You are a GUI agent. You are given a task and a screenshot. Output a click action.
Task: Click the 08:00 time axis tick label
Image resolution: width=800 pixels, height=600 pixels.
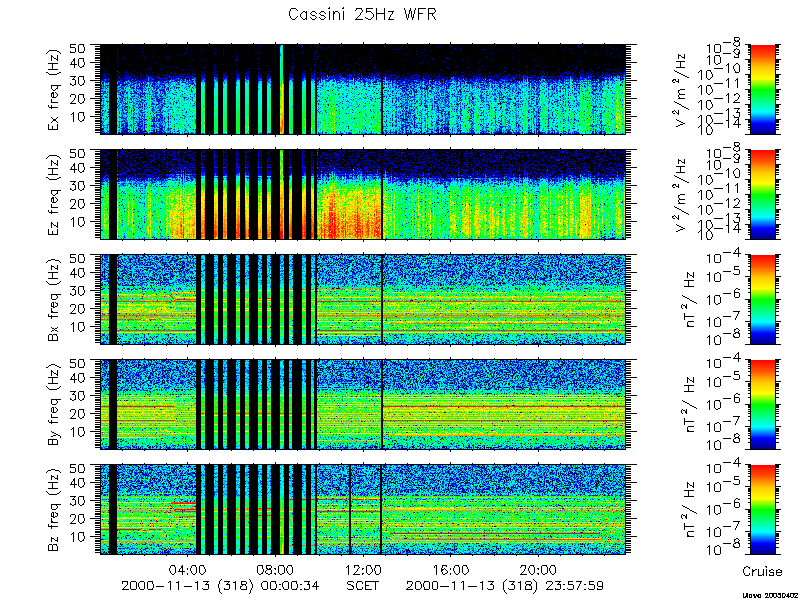(276, 569)
